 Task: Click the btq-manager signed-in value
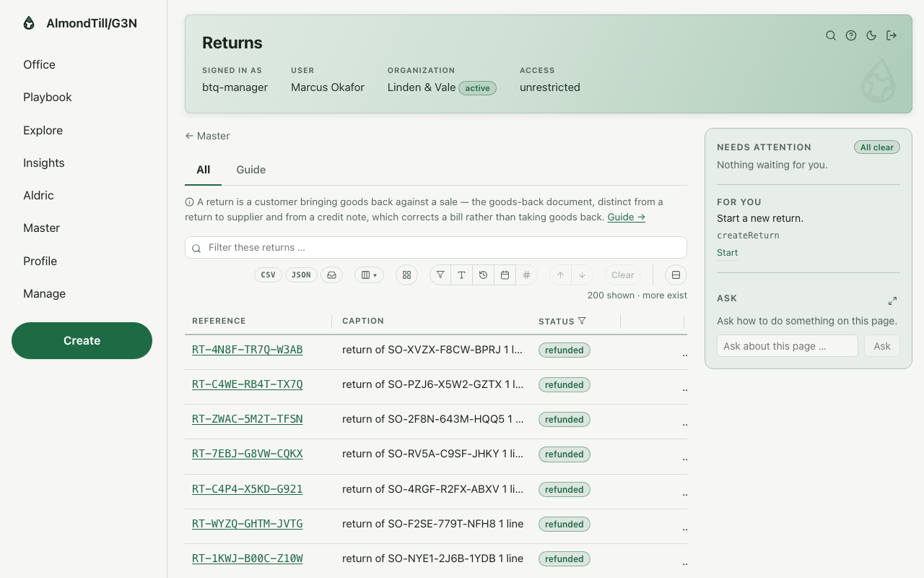(235, 87)
